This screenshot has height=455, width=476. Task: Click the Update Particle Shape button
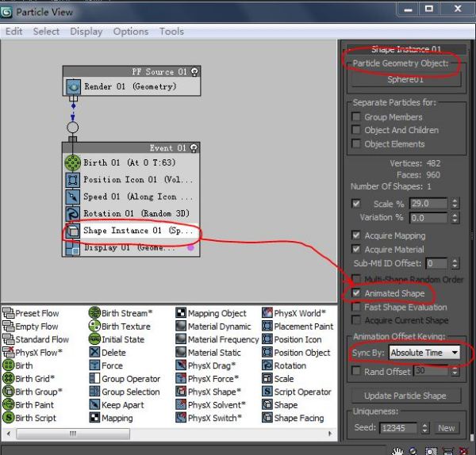point(405,396)
